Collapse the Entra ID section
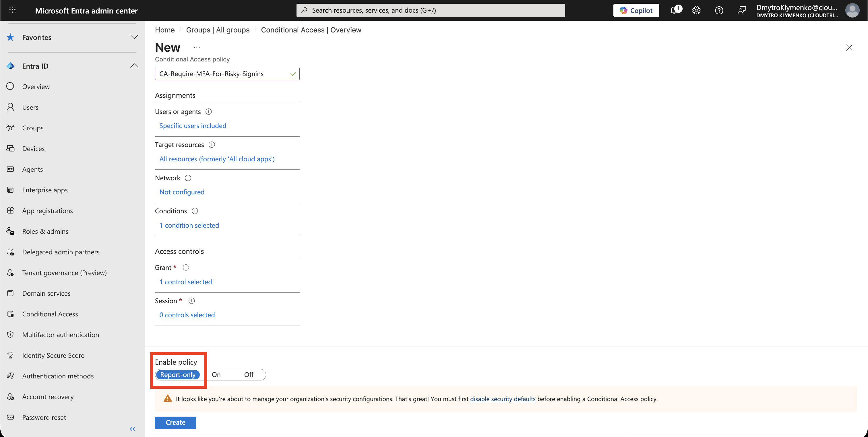This screenshot has height=437, width=868. point(134,66)
